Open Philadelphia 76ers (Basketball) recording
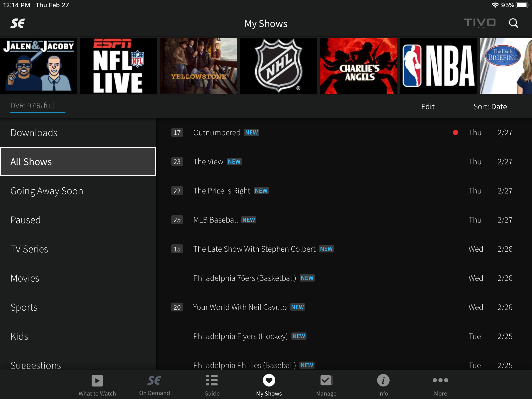Image resolution: width=532 pixels, height=399 pixels. (x=344, y=278)
